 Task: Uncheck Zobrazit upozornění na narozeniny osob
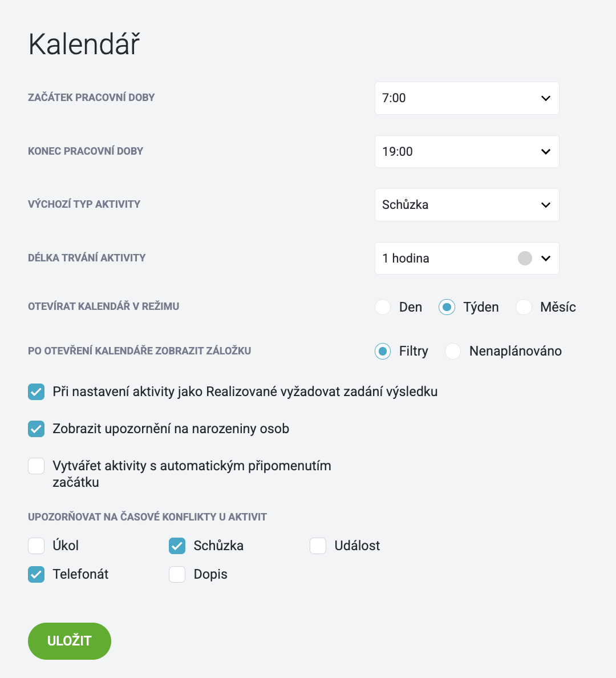pos(37,429)
